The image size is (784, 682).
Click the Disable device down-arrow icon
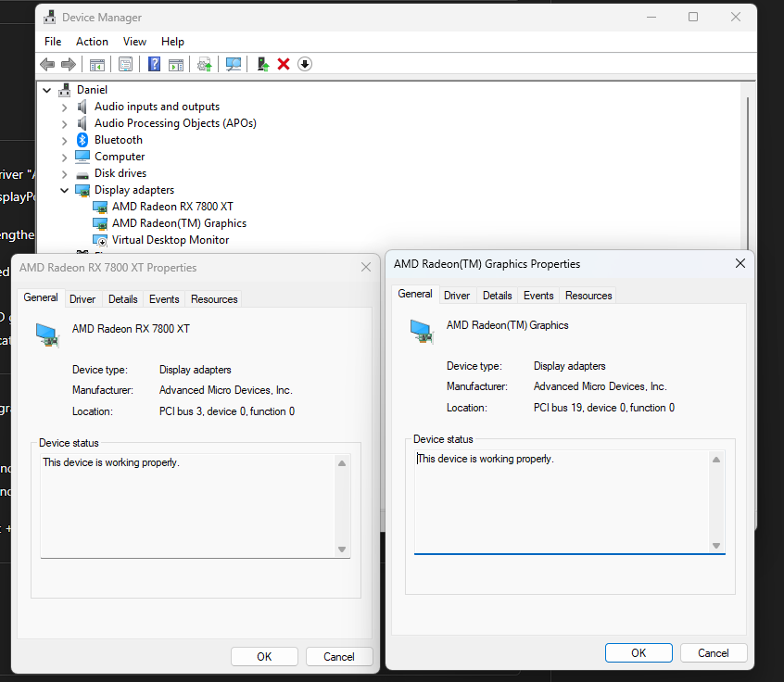tap(305, 64)
